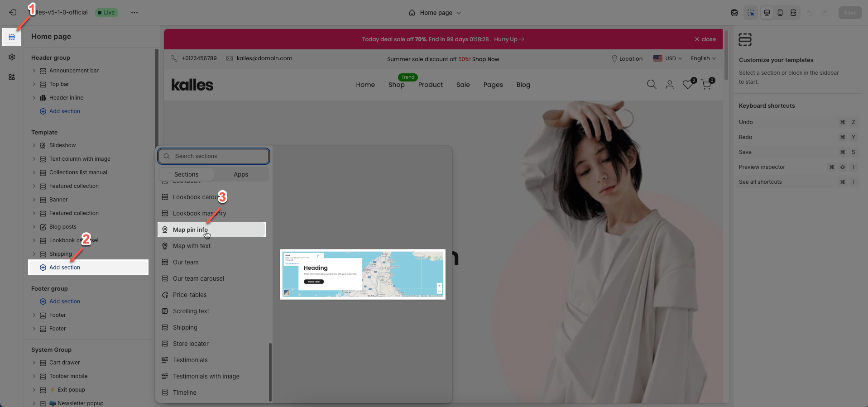This screenshot has width=868, height=407.
Task: Select Store locator section
Action: pyautogui.click(x=212, y=344)
